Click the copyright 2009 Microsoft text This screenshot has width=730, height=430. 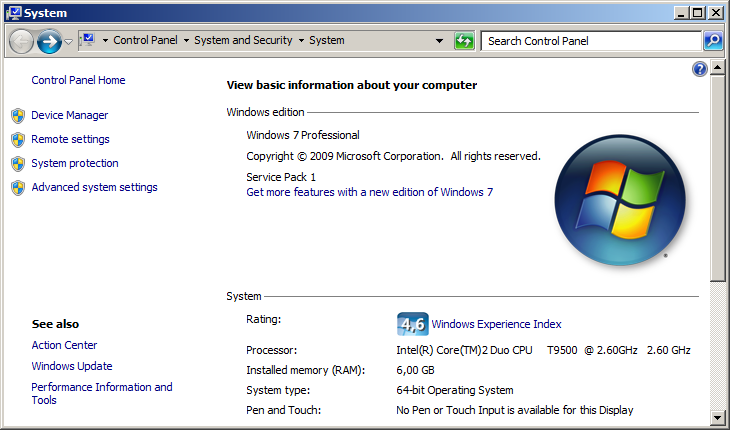393,156
